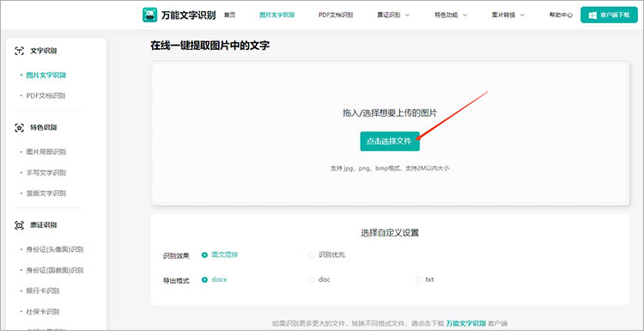Viewport: 644px width, 331px height.
Task: Open 手写文字识别 in the sidebar
Action: [46, 173]
